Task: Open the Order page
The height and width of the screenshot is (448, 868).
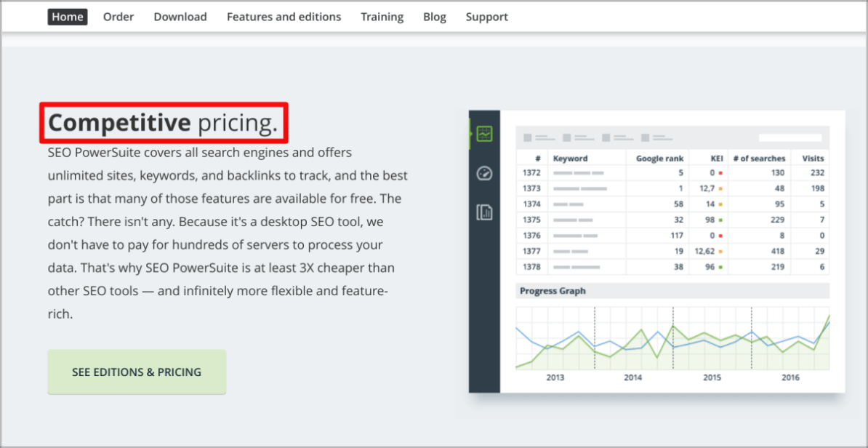Action: [x=118, y=17]
